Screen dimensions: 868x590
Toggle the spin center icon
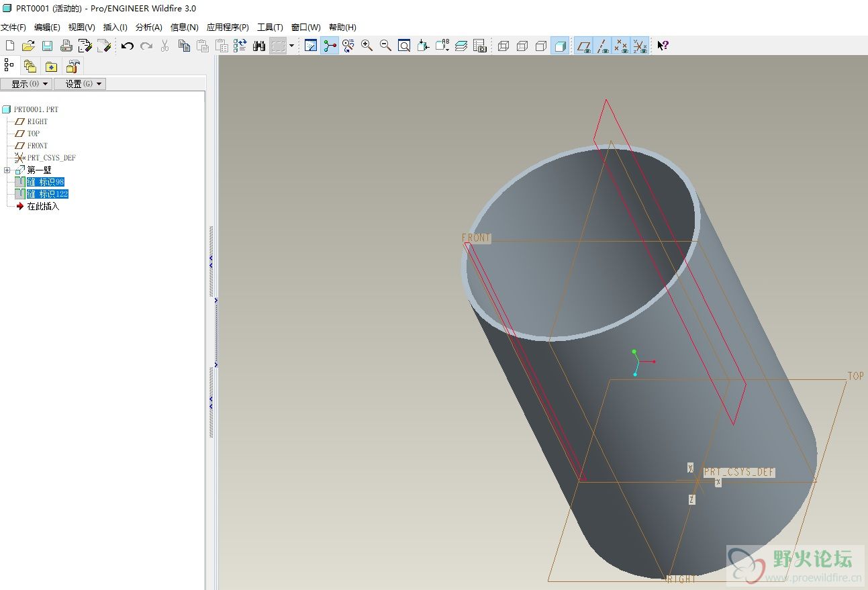pos(330,46)
